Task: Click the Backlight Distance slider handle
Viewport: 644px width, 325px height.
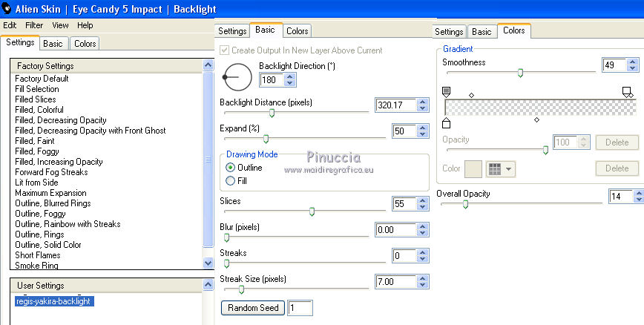Action: [272, 113]
